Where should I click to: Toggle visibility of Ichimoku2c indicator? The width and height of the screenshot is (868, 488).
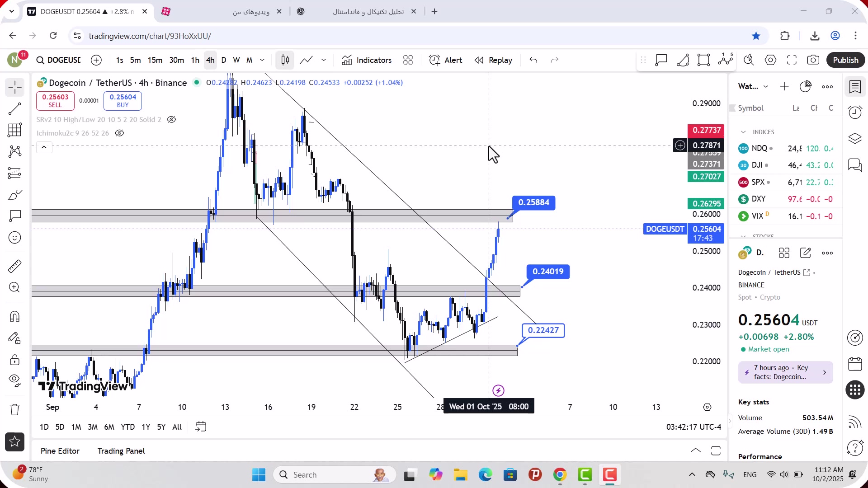tap(119, 133)
